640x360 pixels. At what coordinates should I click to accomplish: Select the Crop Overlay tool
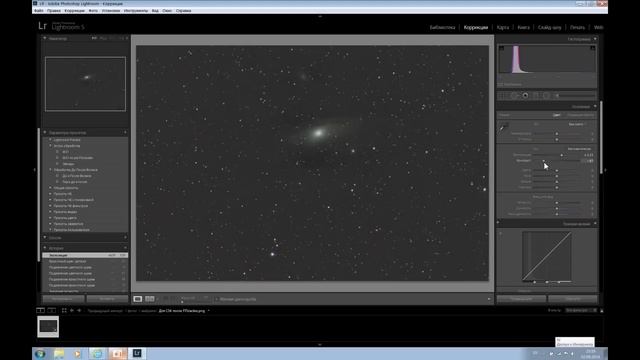[x=502, y=96]
